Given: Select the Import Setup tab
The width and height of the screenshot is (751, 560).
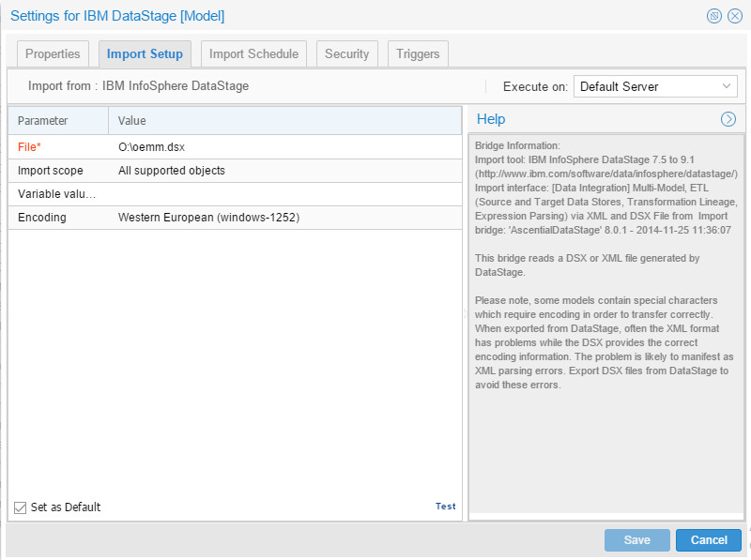Looking at the screenshot, I should click(x=145, y=54).
